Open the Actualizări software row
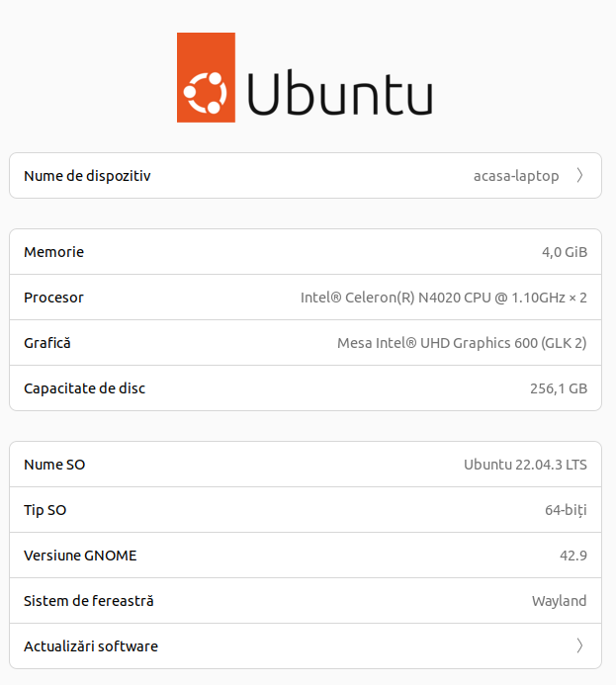This screenshot has height=685, width=616. click(306, 645)
